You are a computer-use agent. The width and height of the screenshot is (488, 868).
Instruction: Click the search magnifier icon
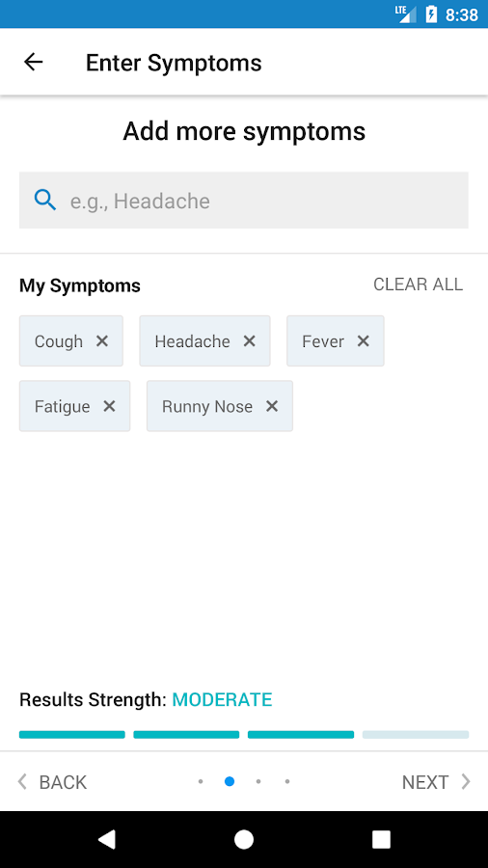coord(44,200)
